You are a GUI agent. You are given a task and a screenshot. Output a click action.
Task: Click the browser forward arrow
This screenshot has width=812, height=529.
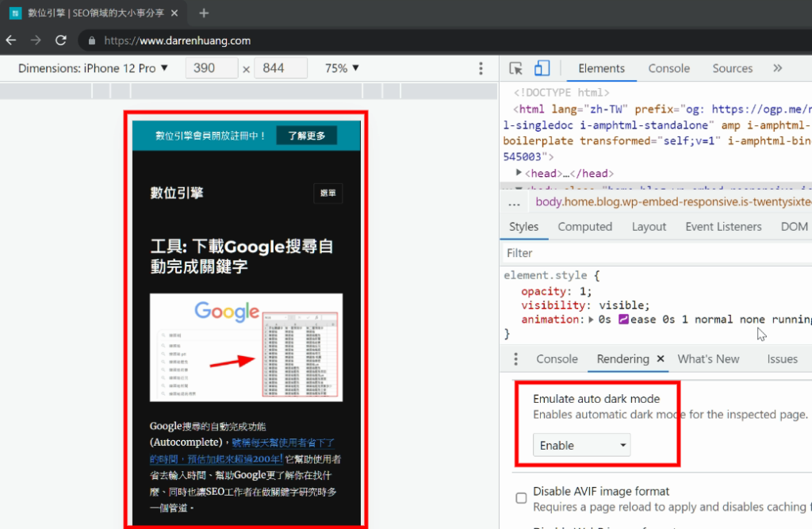pyautogui.click(x=36, y=40)
